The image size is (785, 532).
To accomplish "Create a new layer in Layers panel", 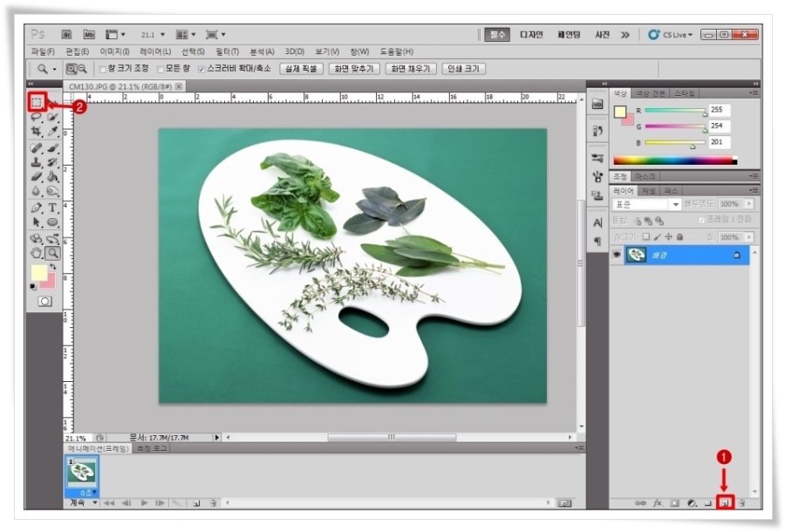I will [x=725, y=503].
